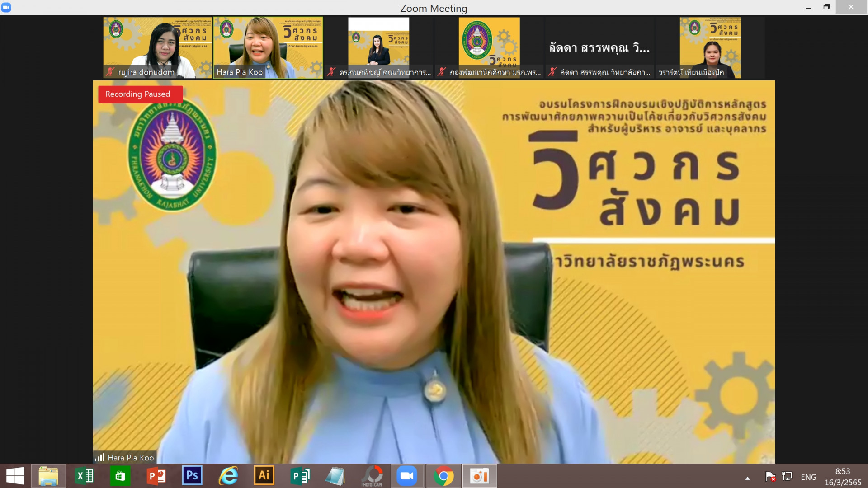Switch to the Zoom taskbar icon
Image resolution: width=868 pixels, height=488 pixels.
(406, 476)
